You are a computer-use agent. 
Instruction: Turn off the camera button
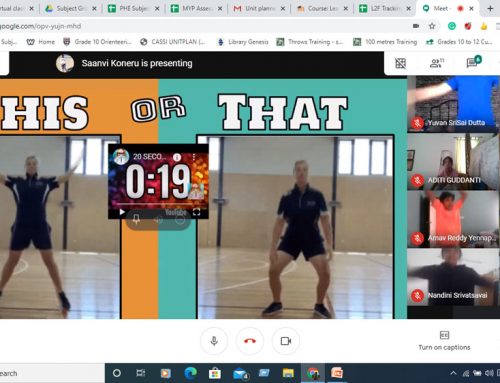point(286,341)
